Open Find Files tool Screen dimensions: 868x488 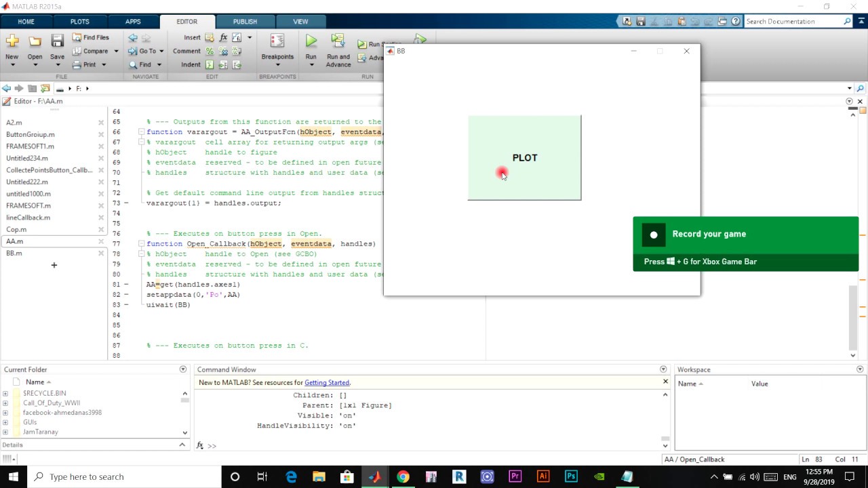point(91,37)
